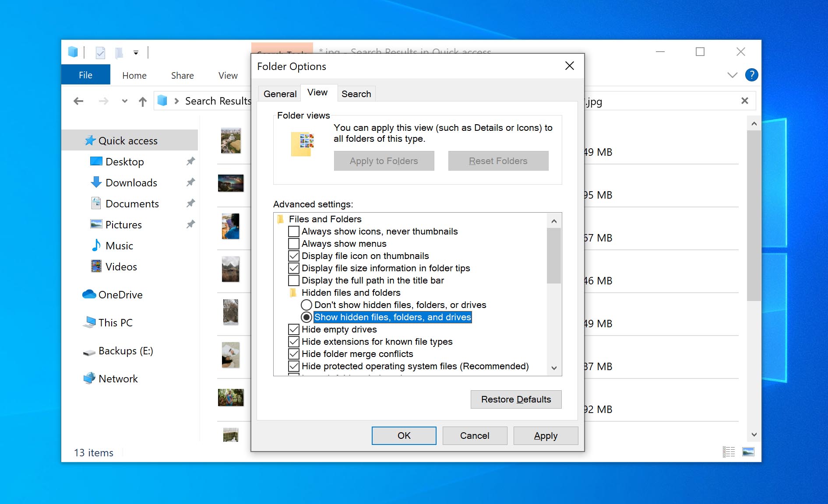Click the This PC computer icon

point(89,322)
